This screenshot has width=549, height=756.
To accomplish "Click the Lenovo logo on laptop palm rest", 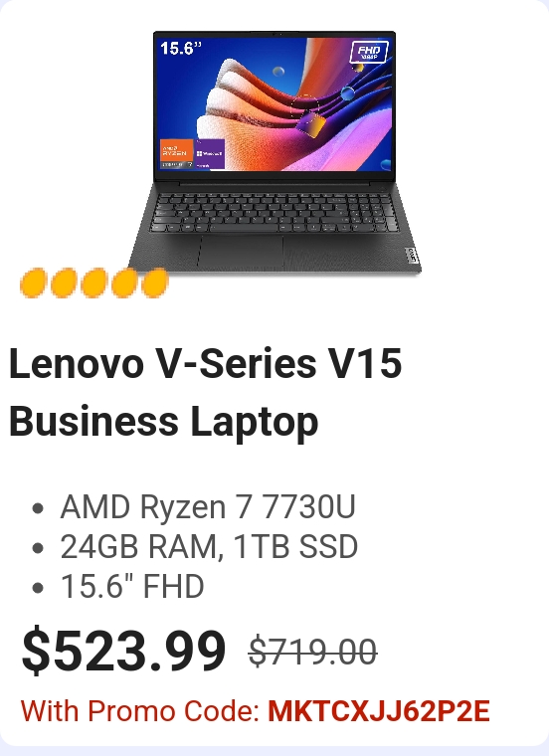I will tap(411, 256).
